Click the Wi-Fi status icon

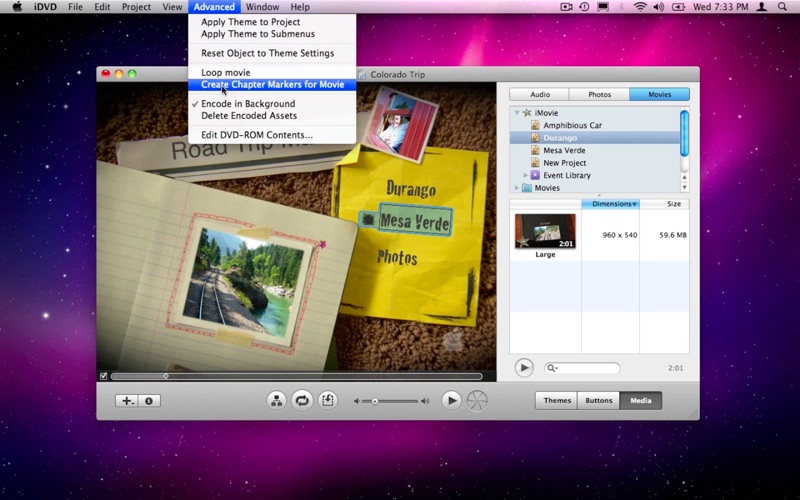pos(640,7)
